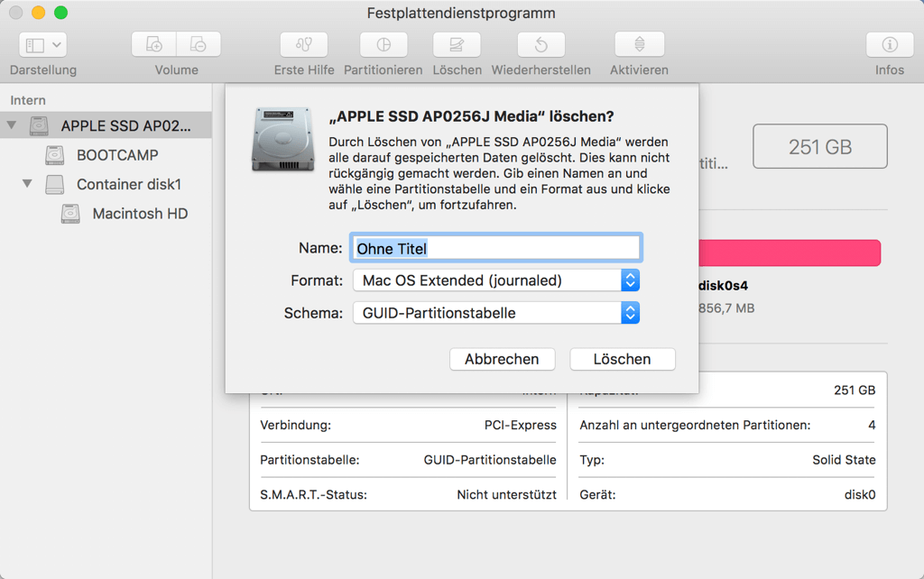The width and height of the screenshot is (924, 579).
Task: Click the add Volume icon
Action: (153, 45)
